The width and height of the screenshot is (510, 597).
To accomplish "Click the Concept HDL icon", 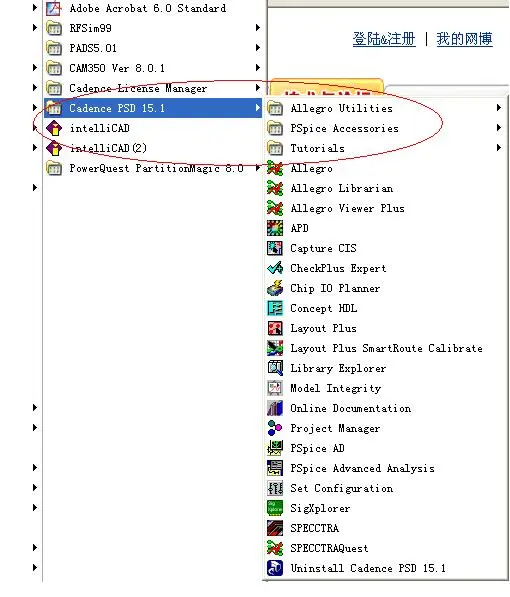I will tap(275, 308).
